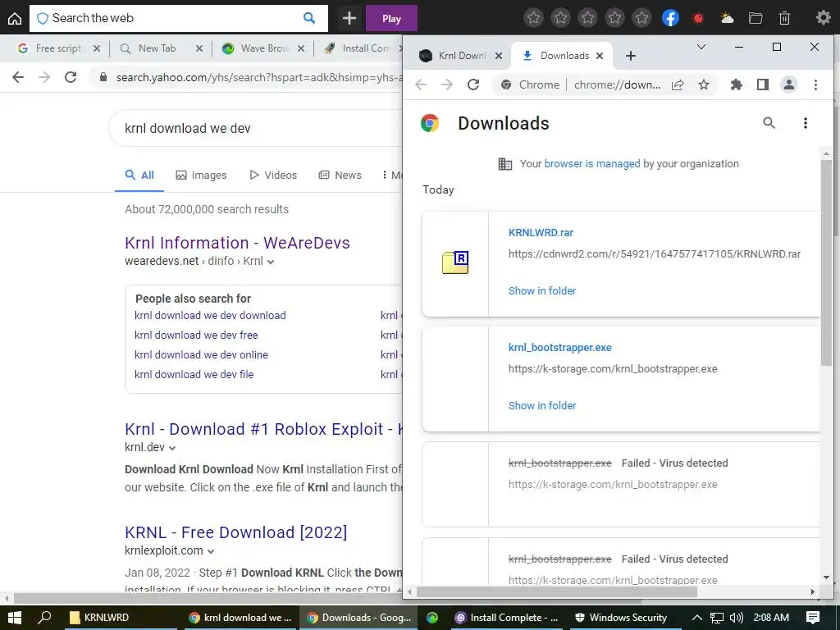Switch to the Free script tab
Image resolution: width=840 pixels, height=630 pixels.
coord(57,48)
